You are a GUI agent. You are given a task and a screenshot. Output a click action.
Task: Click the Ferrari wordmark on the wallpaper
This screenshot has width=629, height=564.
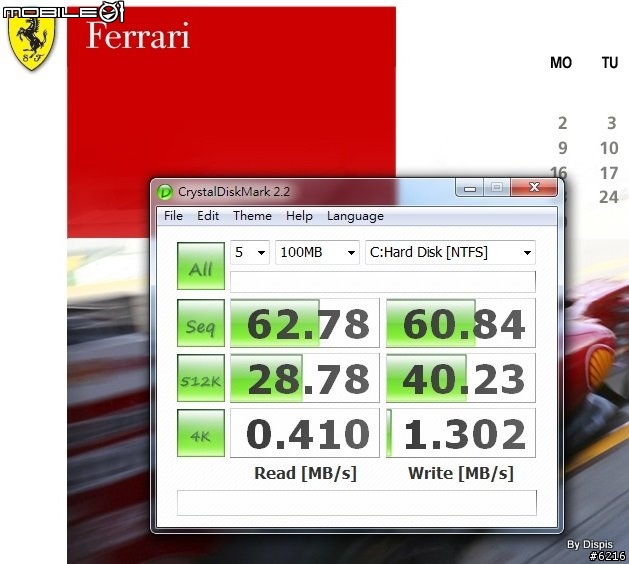(x=138, y=36)
